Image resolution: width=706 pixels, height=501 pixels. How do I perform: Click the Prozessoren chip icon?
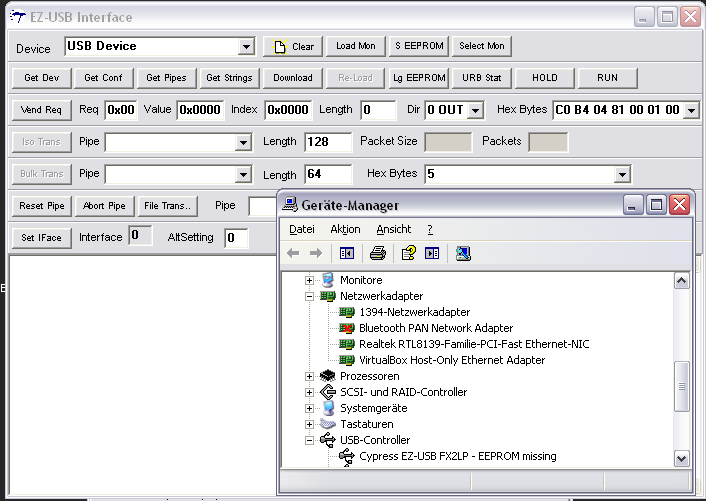click(x=328, y=376)
